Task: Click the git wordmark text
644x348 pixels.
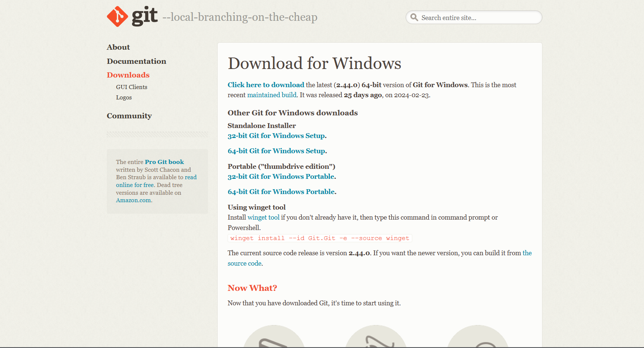Action: pyautogui.click(x=145, y=16)
